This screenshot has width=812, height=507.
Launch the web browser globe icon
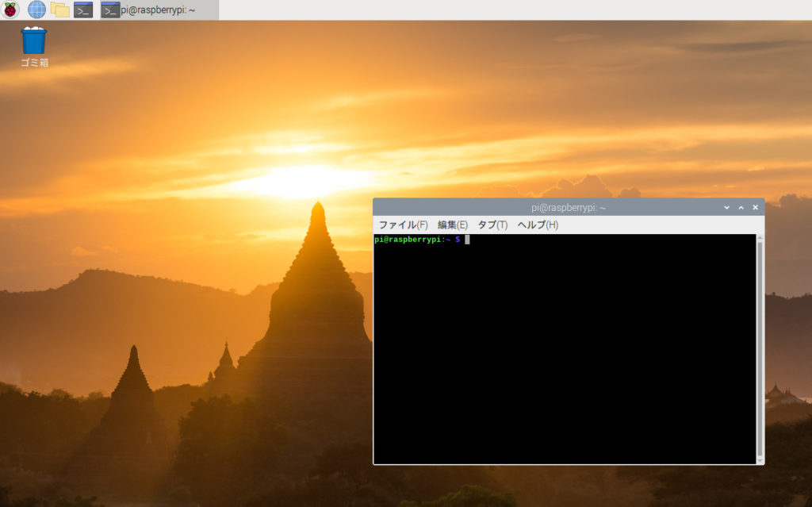point(36,10)
